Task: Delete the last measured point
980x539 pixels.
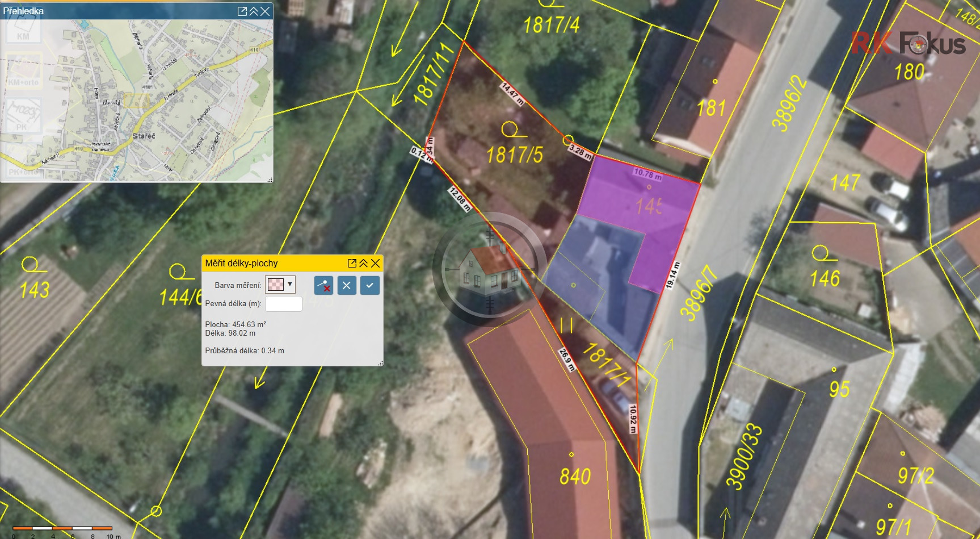Action: (x=323, y=286)
